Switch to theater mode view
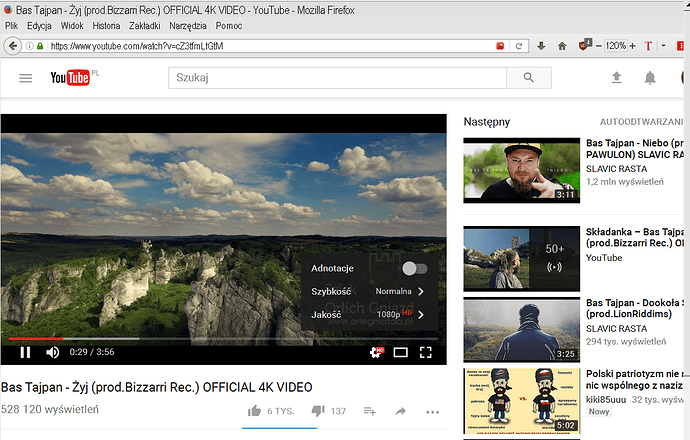The height and width of the screenshot is (440, 690). 401,352
